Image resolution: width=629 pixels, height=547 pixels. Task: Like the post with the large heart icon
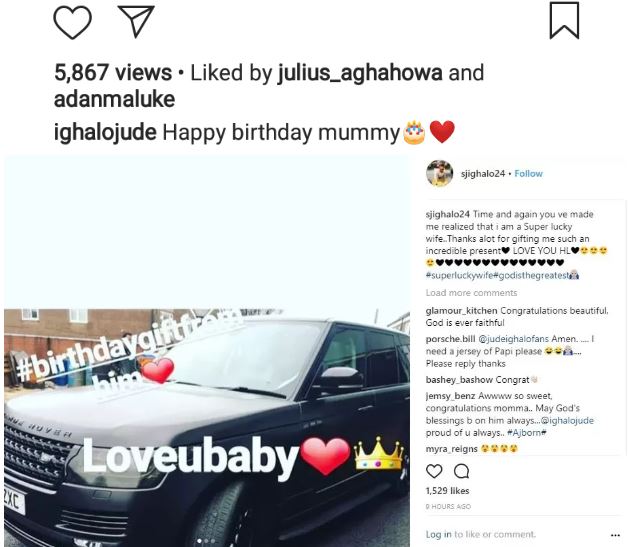[73, 22]
